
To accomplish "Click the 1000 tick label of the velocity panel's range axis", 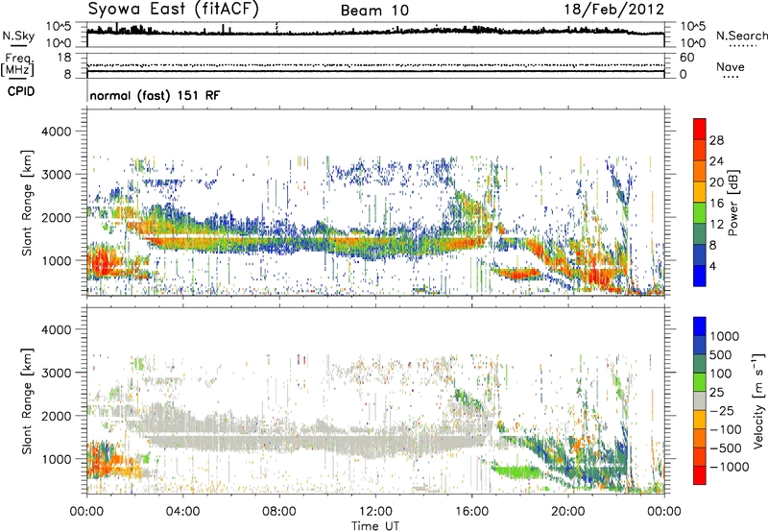I will click(56, 459).
